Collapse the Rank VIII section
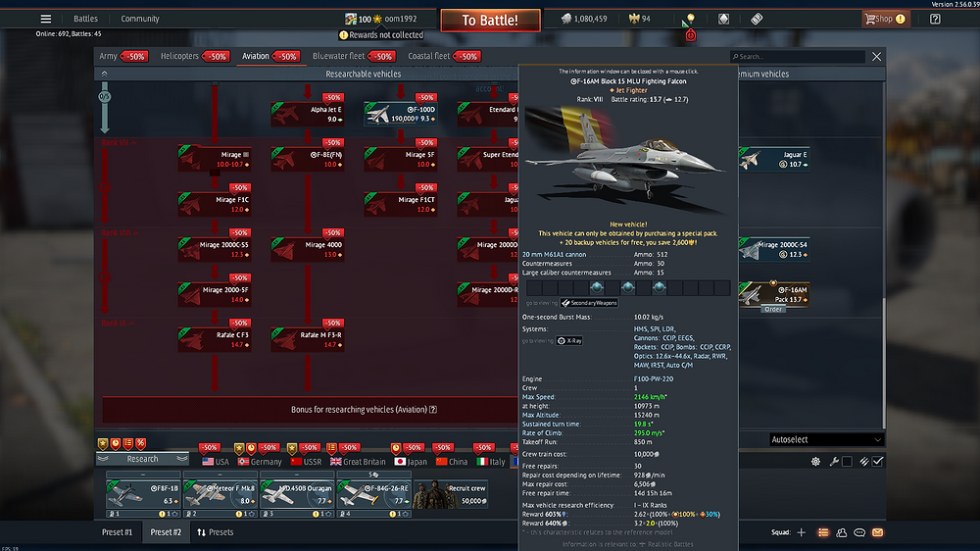 (x=120, y=232)
